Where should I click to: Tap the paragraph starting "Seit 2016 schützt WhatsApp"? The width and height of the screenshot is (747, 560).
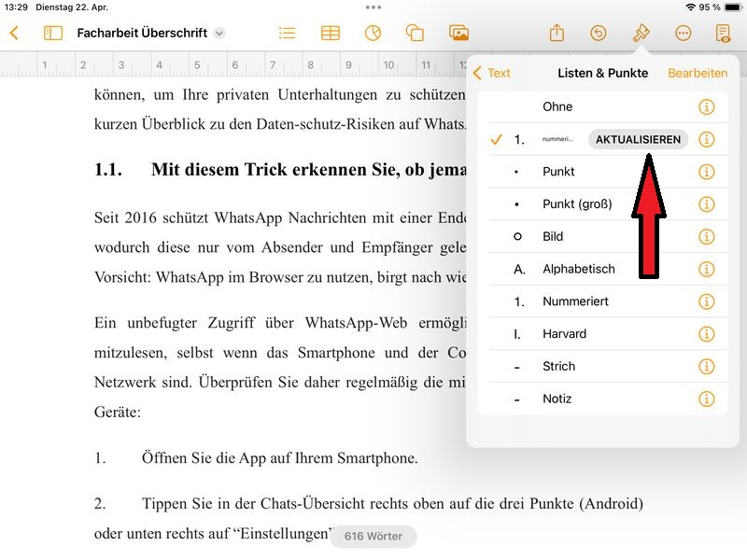280,247
